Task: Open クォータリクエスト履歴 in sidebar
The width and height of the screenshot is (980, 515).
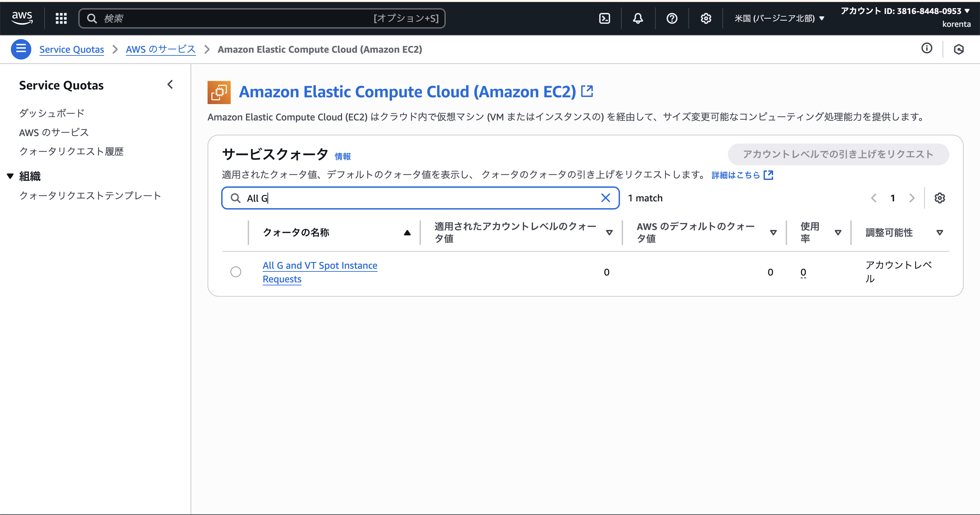Action: [71, 151]
